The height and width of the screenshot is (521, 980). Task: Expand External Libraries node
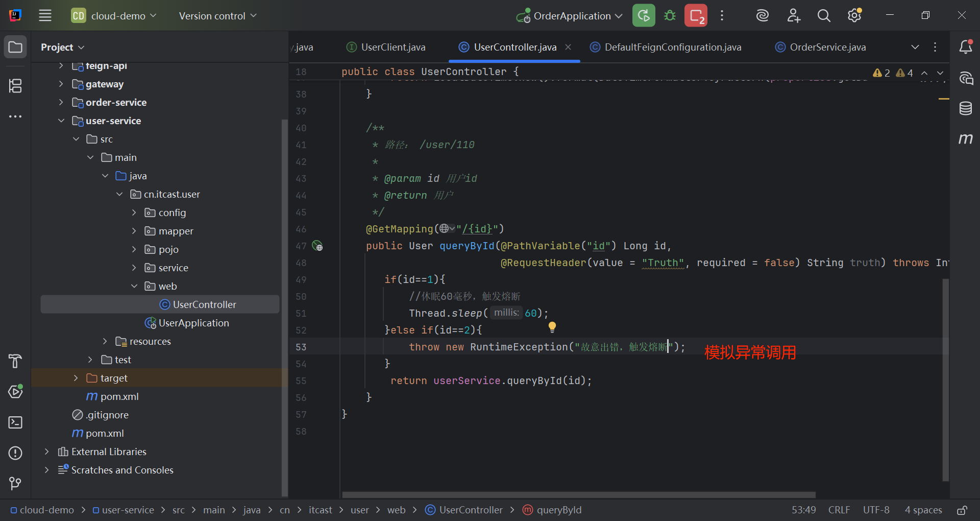[x=46, y=452]
